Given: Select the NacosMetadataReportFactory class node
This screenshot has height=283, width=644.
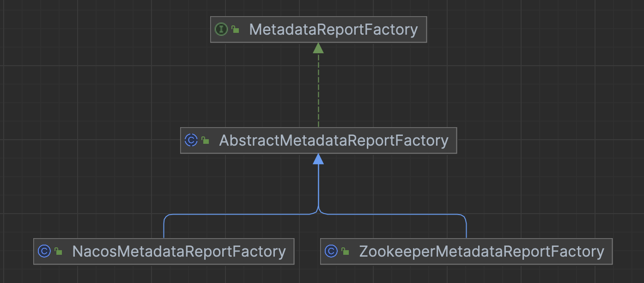Looking at the screenshot, I should coord(164,252).
